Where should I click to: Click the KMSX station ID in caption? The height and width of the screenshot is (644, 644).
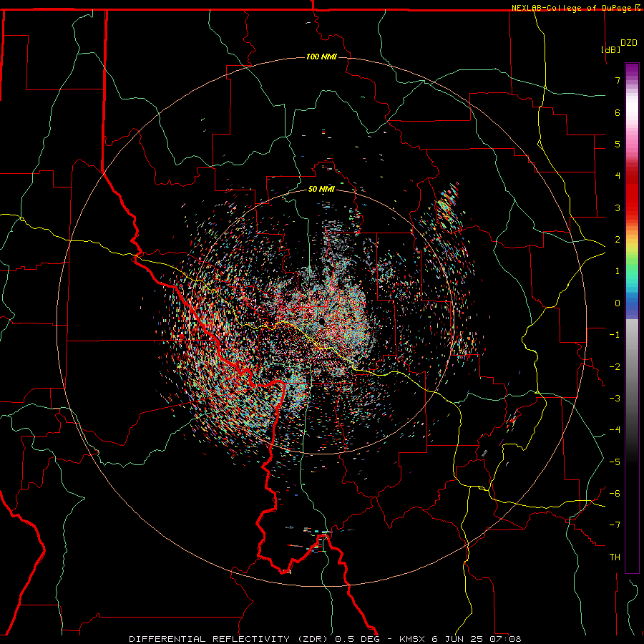coord(413,639)
